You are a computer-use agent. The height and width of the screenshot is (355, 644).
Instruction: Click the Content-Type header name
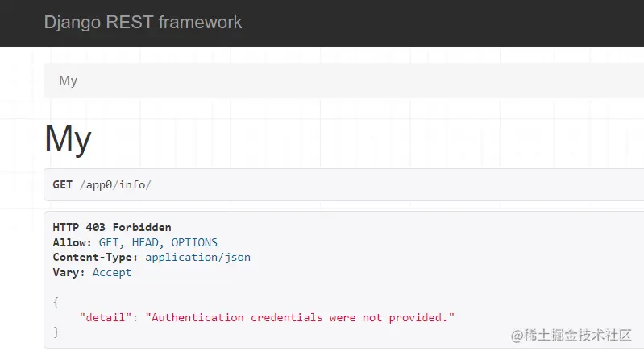click(95, 258)
